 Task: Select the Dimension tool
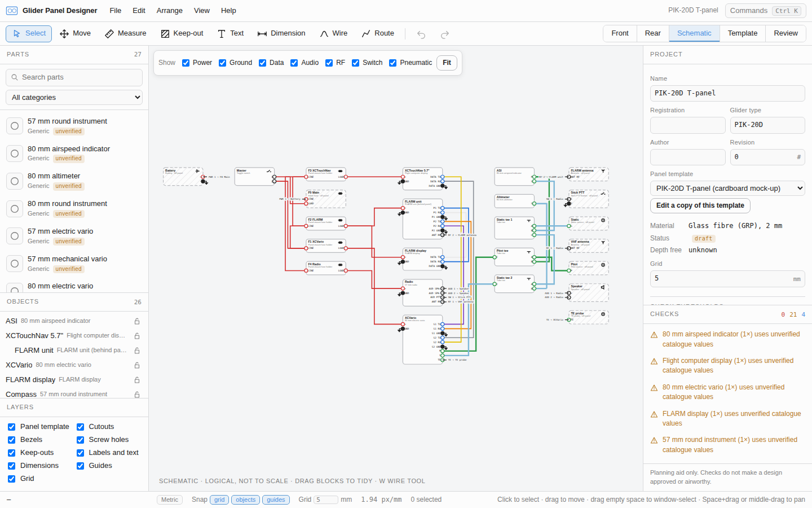(281, 34)
